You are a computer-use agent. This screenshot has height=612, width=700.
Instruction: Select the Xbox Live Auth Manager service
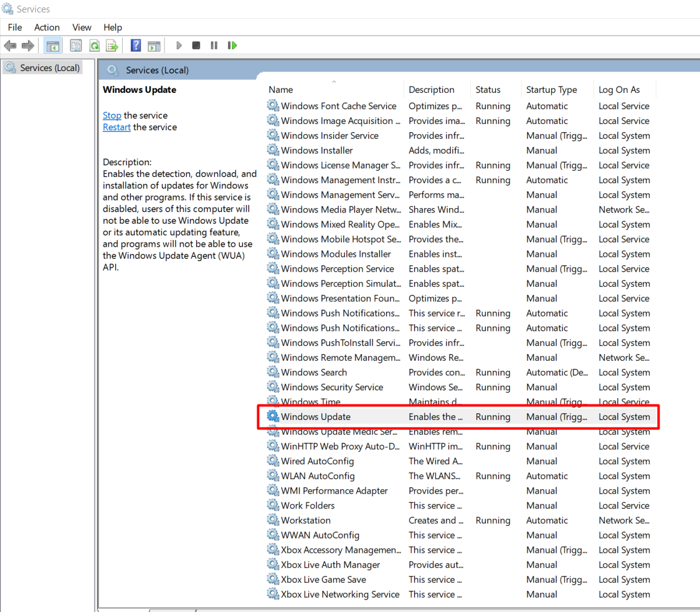click(x=330, y=565)
